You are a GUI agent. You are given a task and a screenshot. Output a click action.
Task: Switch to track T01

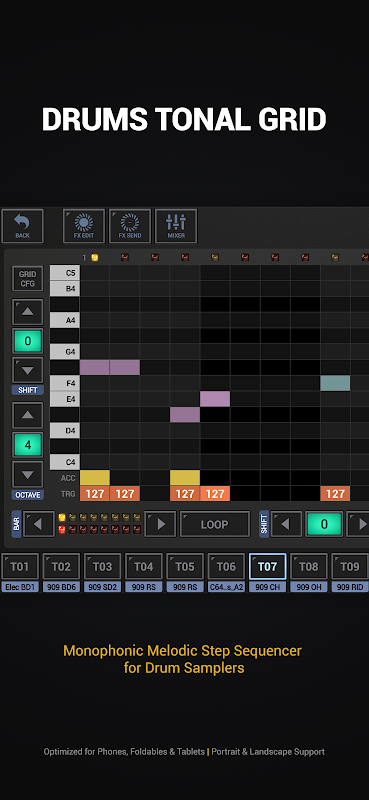20,566
